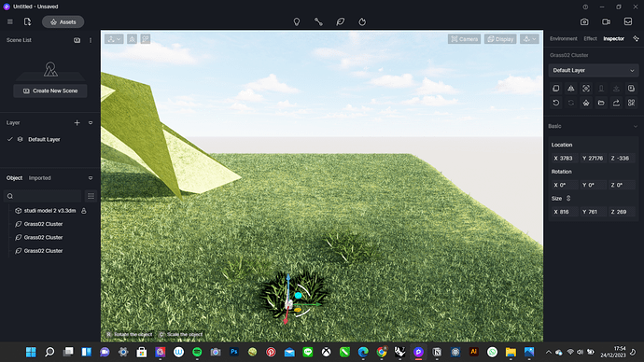Toggle the object list grid view icon
644x362 pixels.
tap(91, 196)
